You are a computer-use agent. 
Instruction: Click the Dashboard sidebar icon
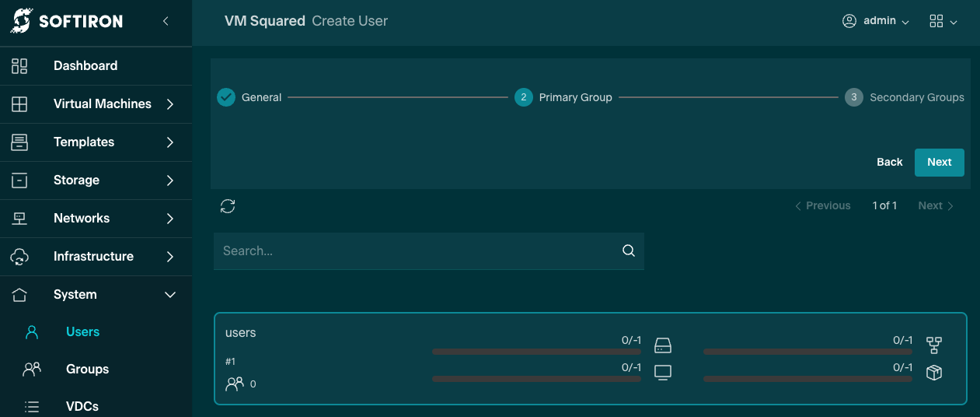pyautogui.click(x=19, y=66)
